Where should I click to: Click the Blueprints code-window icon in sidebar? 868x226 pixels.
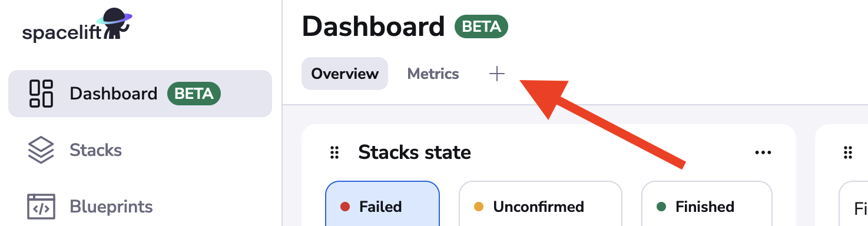[x=41, y=207]
